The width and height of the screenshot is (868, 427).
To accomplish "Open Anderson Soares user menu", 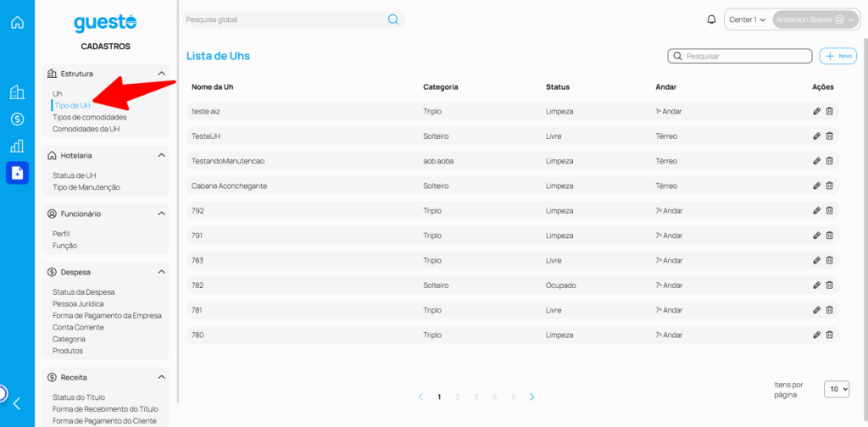I will (815, 19).
